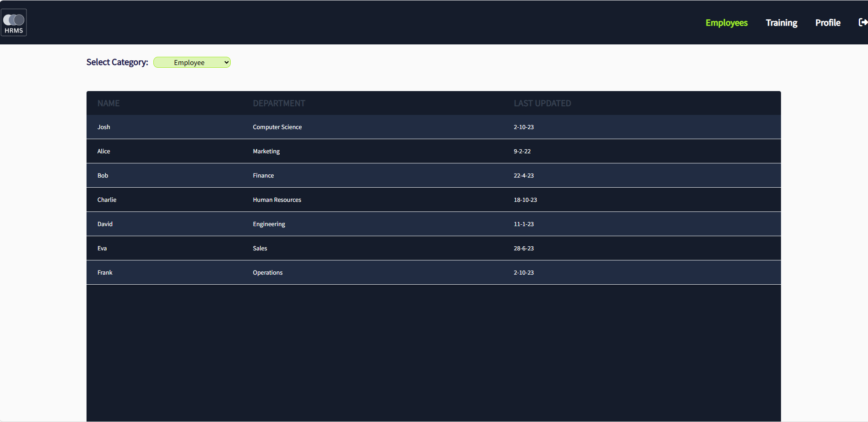Click the date 11-1-23 in David's row
The image size is (868, 422).
click(524, 224)
